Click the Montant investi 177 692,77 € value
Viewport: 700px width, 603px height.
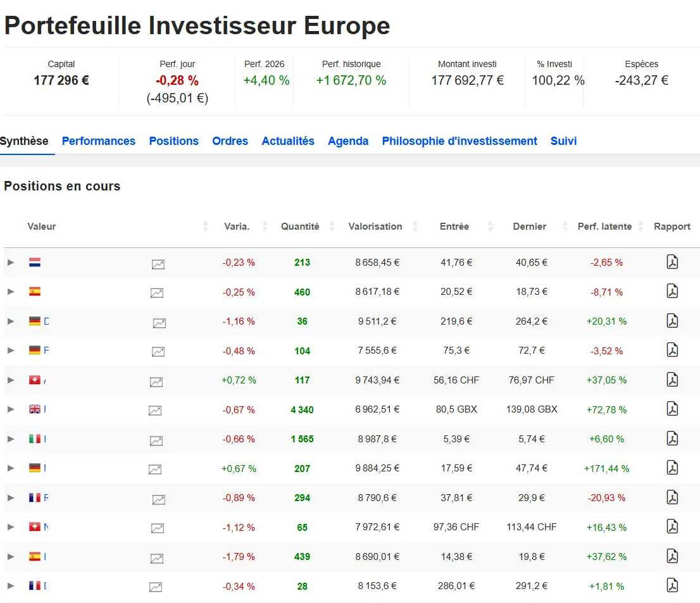coord(468,80)
